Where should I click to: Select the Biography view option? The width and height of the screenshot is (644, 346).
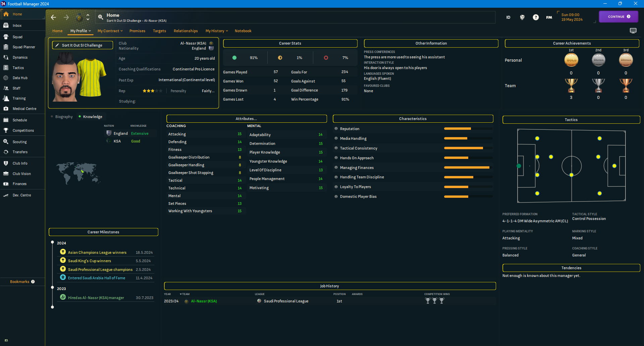[64, 117]
